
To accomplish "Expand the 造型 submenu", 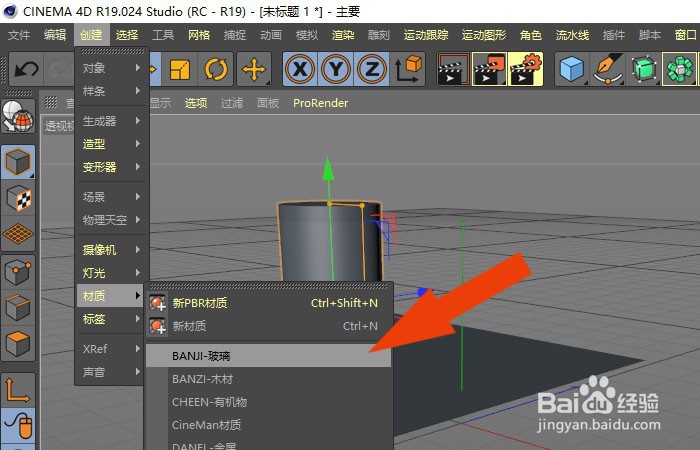I will [x=112, y=144].
